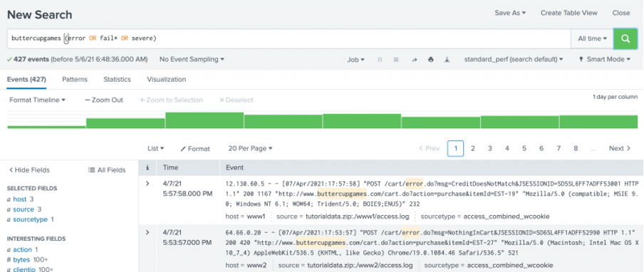Click Zoom to Selection

point(171,100)
